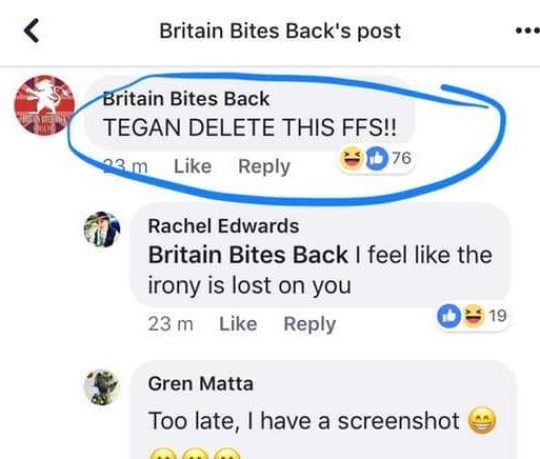Reply to the Britain Bites Back comment
The width and height of the screenshot is (540, 459).
pyautogui.click(x=264, y=167)
